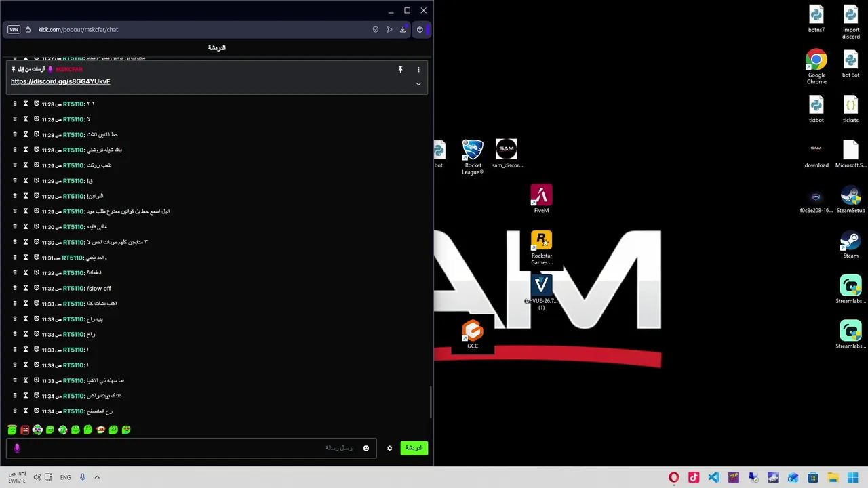Click the green chat send button
Screen dimensions: 868x488
(414, 448)
